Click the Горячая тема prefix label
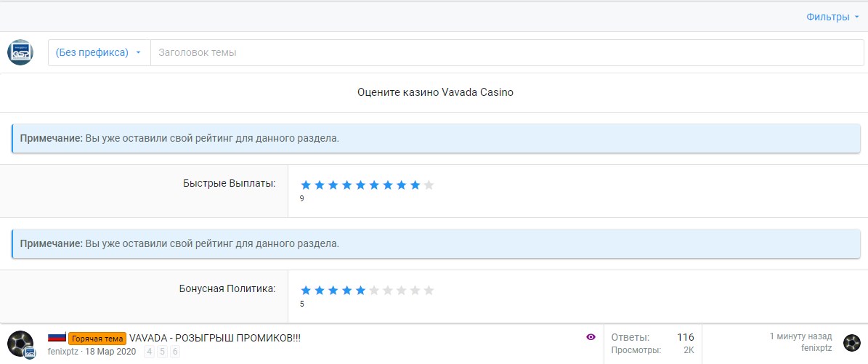Viewport: 868px width, 364px height. pyautogui.click(x=97, y=339)
